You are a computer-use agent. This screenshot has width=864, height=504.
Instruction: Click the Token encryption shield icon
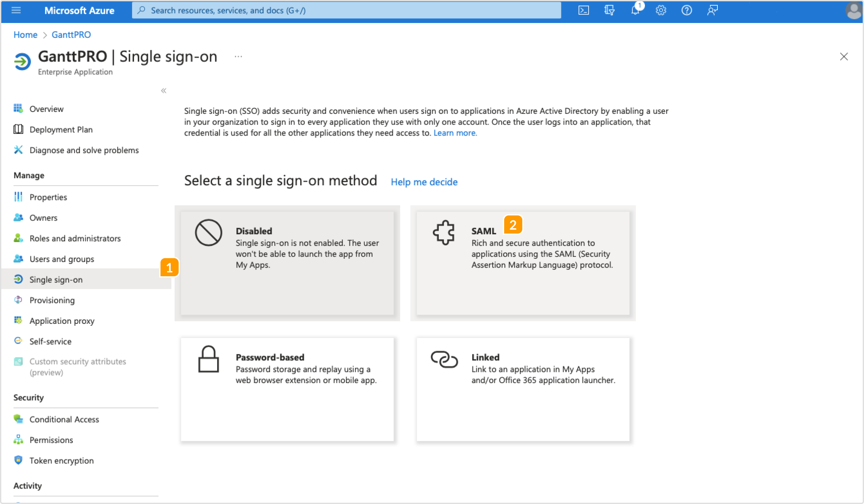18,460
